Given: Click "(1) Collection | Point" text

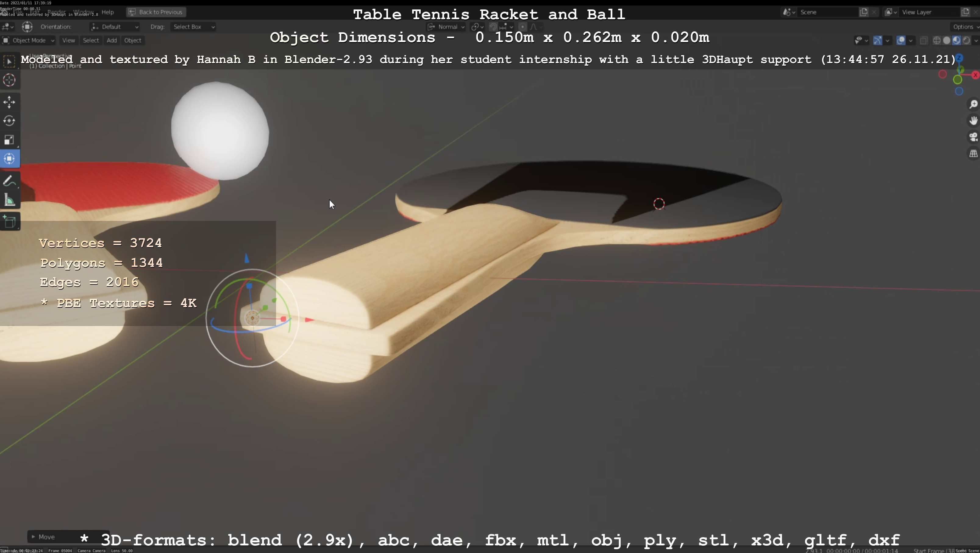Looking at the screenshot, I should [55, 66].
